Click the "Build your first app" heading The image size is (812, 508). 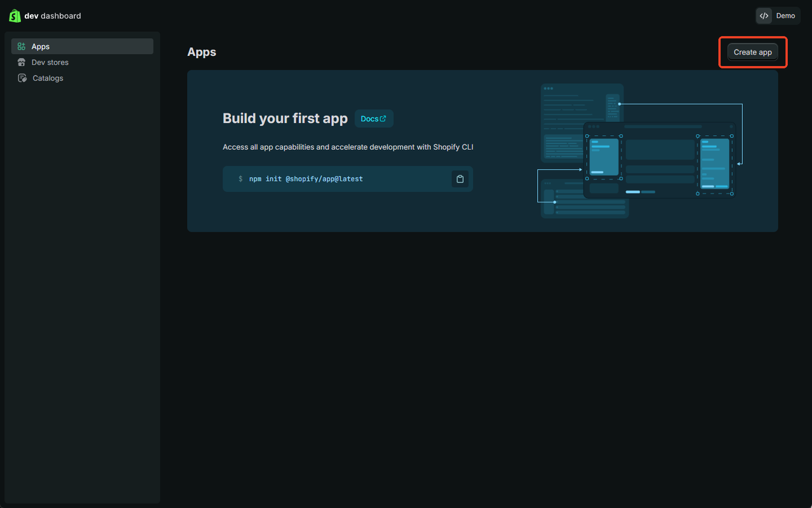tap(285, 119)
